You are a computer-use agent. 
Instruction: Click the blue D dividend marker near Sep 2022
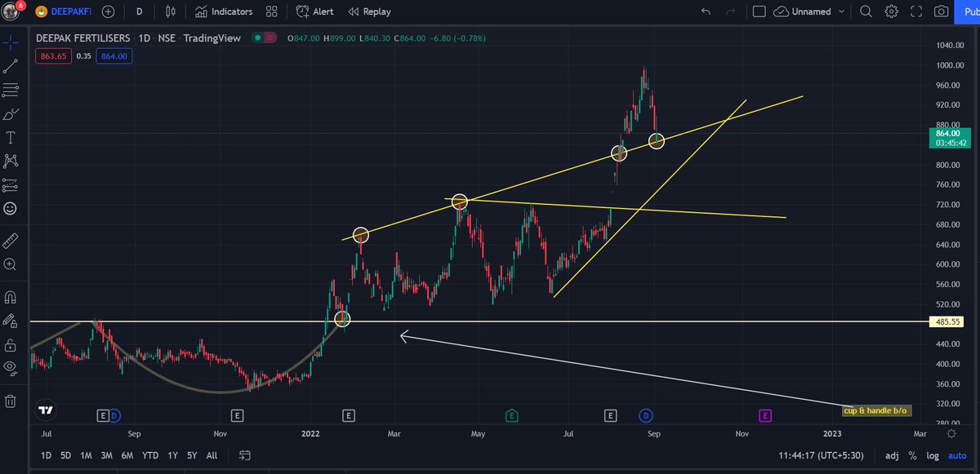pyautogui.click(x=645, y=416)
